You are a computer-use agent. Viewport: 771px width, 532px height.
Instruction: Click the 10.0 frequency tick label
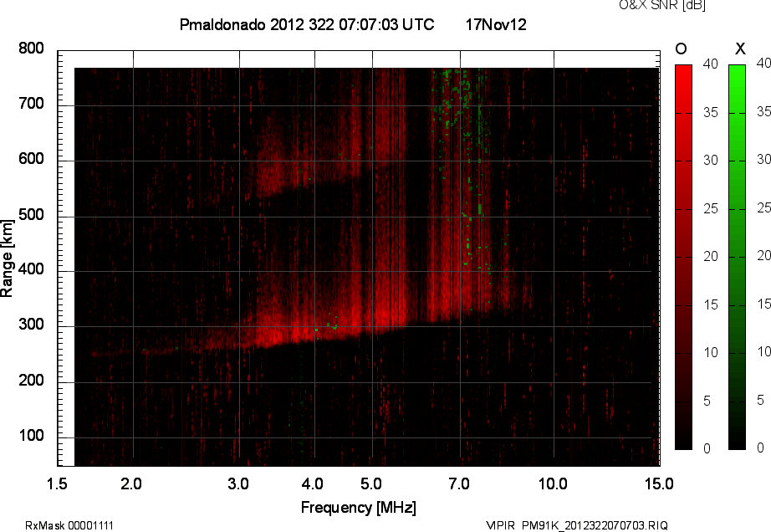click(x=554, y=483)
